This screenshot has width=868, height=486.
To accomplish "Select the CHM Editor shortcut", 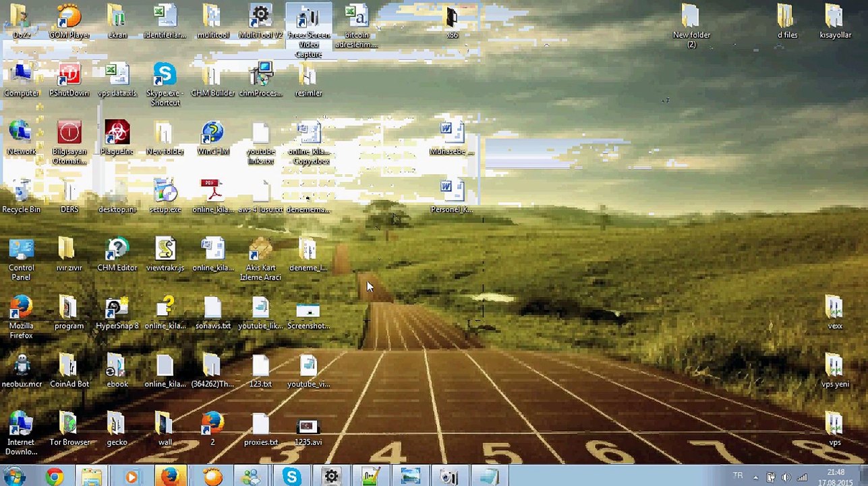I will [117, 255].
